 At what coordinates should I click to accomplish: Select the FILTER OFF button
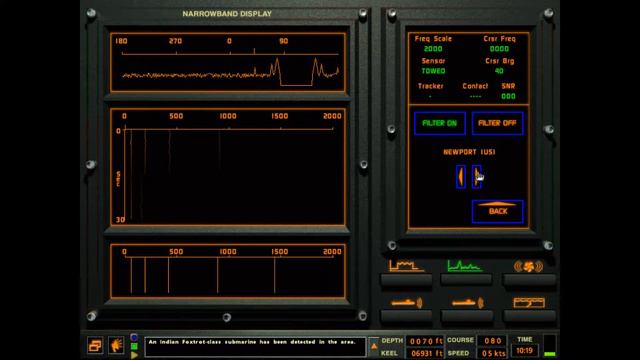click(498, 123)
